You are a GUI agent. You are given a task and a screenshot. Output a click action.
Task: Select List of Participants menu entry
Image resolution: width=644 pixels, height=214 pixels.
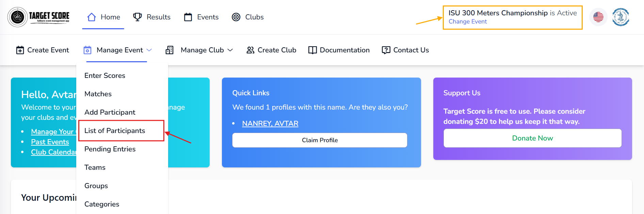click(x=115, y=130)
